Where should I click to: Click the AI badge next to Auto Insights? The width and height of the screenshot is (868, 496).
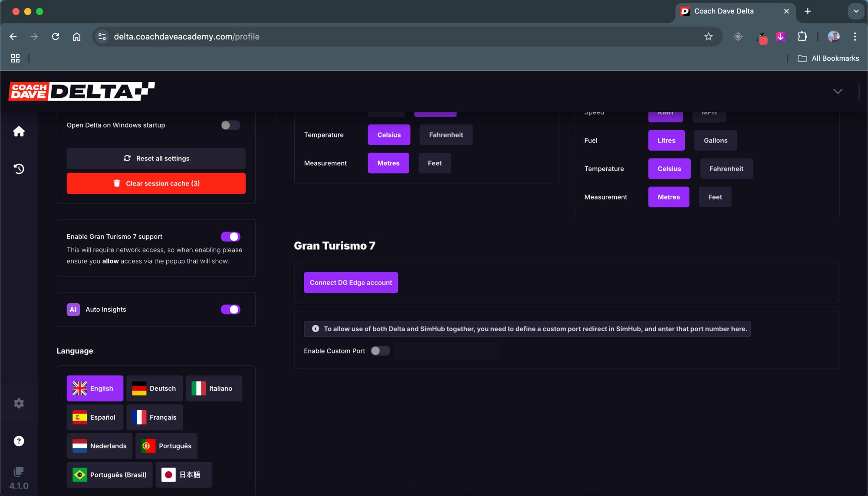click(73, 310)
